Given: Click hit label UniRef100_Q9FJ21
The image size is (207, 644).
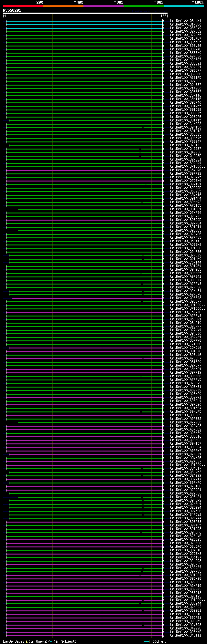Looking at the screenshot, I should (186, 497).
